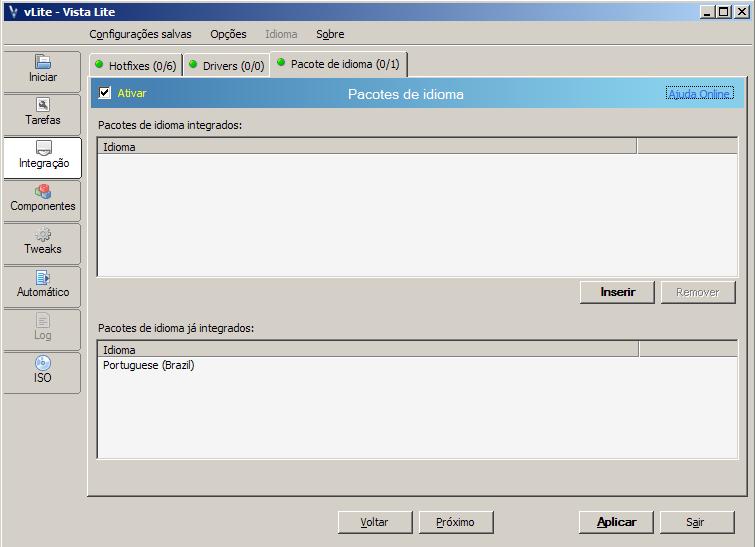Open the Log sidebar page

(x=42, y=329)
